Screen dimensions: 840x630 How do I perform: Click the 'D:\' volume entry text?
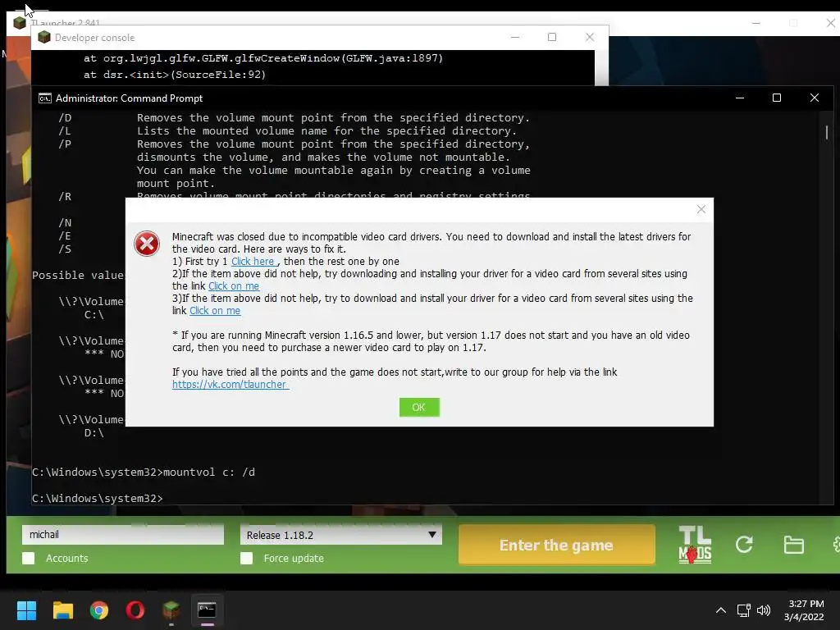tap(94, 432)
